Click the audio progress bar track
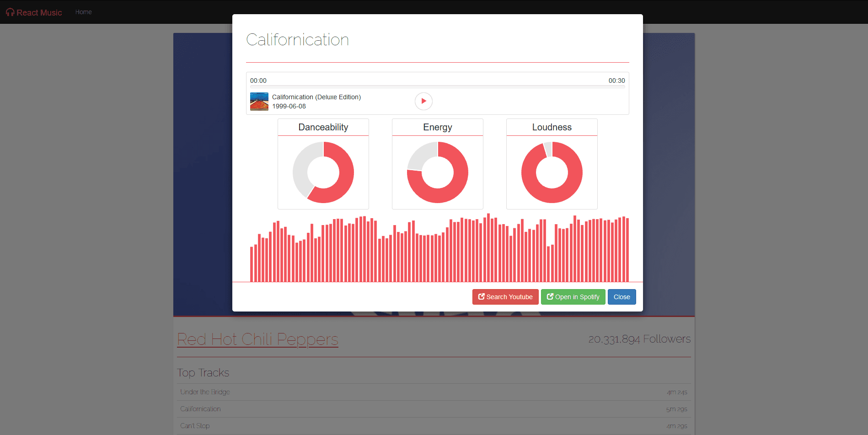This screenshot has height=435, width=868. 437,86
